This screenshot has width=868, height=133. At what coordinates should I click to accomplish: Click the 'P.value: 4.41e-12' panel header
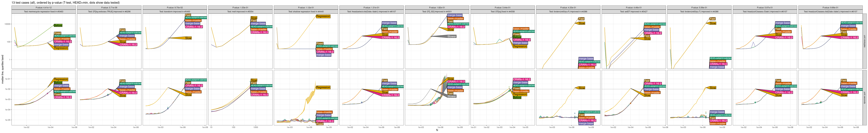(44, 7)
